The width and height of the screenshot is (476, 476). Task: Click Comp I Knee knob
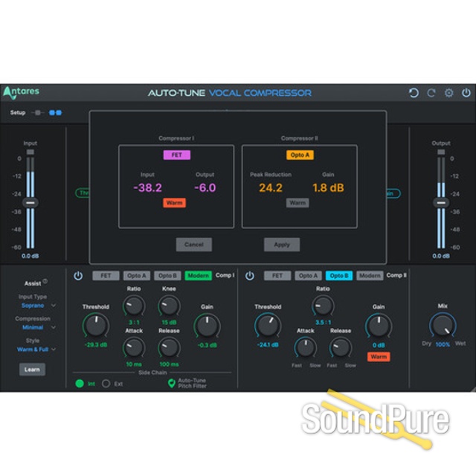pos(169,306)
